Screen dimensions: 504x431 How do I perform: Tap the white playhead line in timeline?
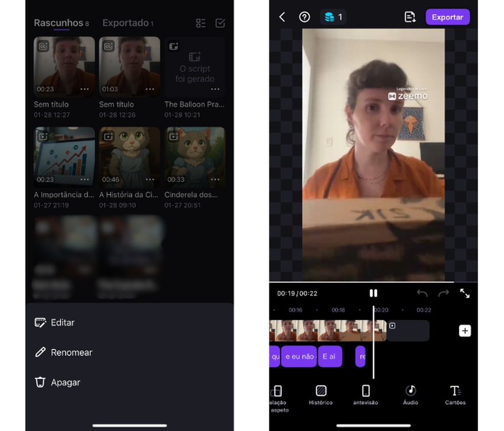coord(373,342)
